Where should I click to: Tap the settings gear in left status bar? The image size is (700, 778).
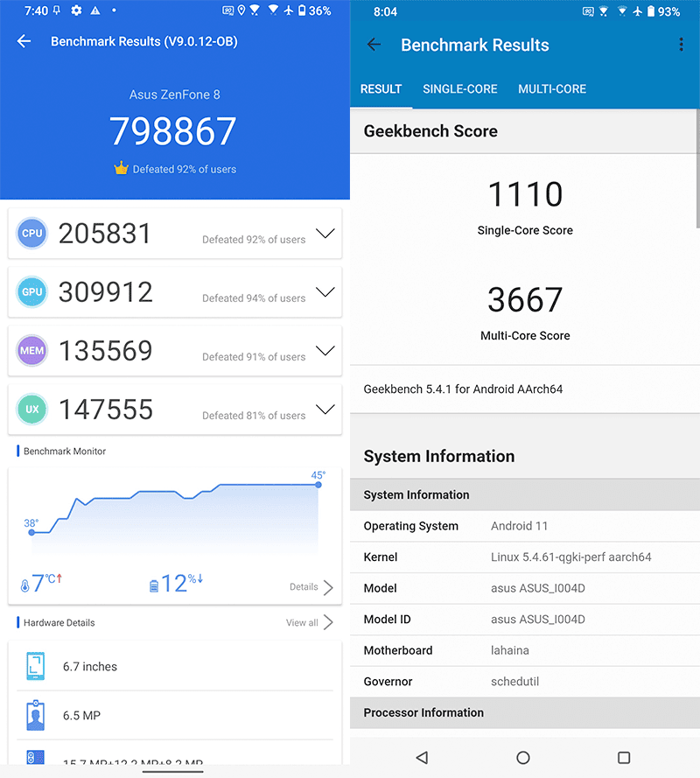click(x=76, y=11)
